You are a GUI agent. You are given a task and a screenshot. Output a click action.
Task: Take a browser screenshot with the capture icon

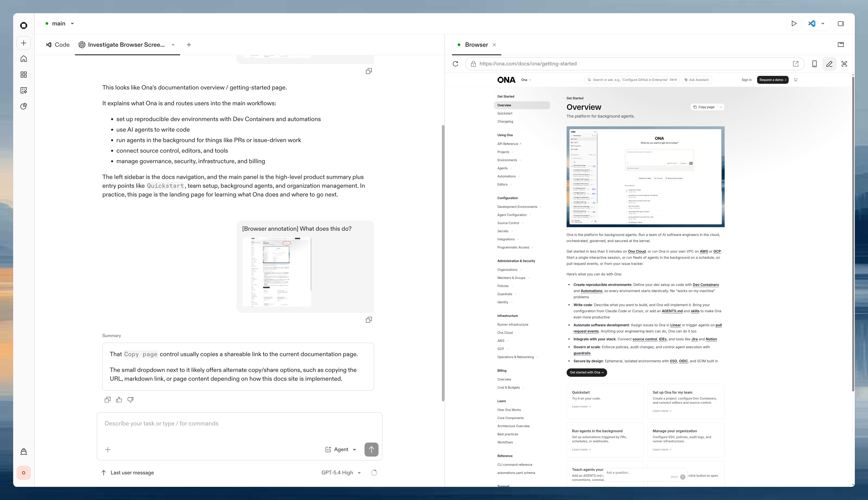tap(844, 64)
